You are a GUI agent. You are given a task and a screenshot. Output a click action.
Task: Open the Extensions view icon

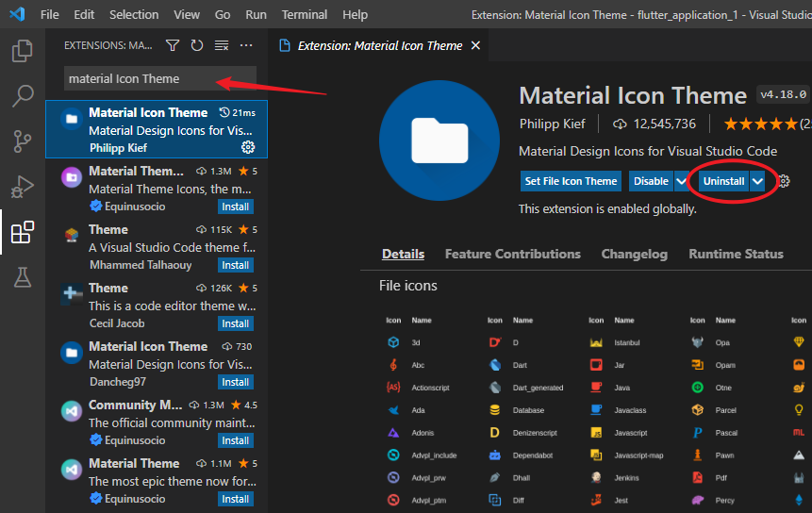[x=23, y=232]
